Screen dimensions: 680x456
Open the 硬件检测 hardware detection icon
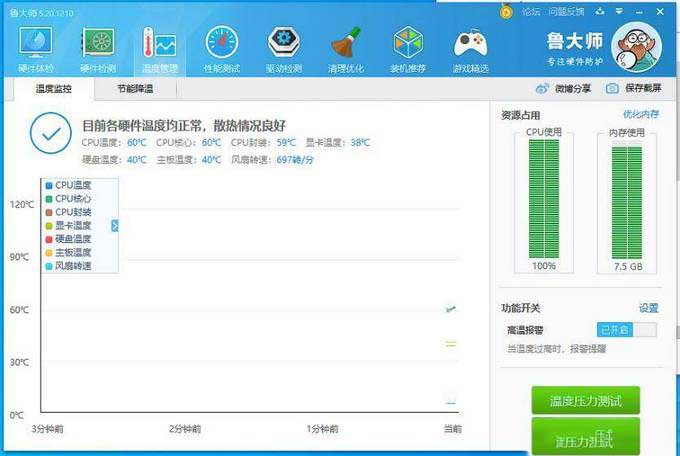pyautogui.click(x=98, y=43)
